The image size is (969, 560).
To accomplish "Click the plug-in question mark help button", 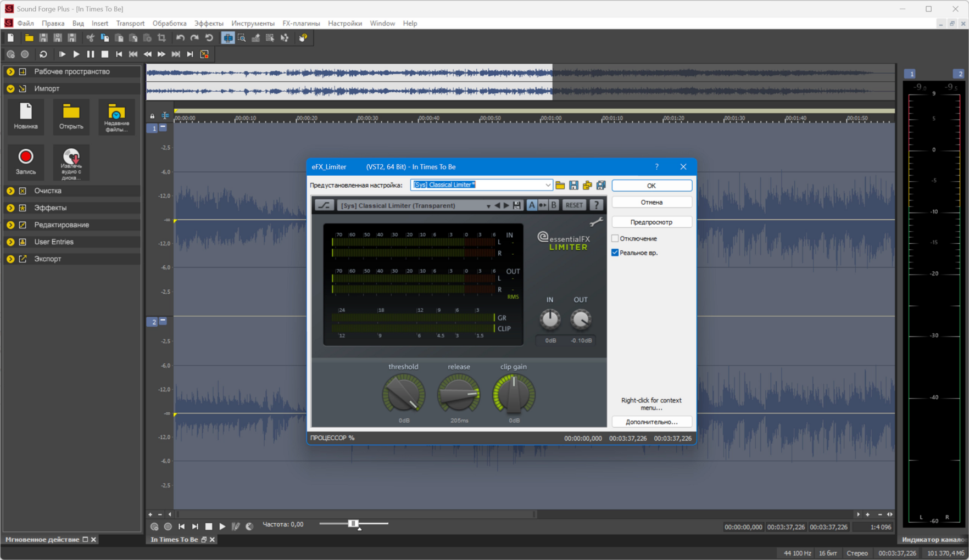I will 597,205.
